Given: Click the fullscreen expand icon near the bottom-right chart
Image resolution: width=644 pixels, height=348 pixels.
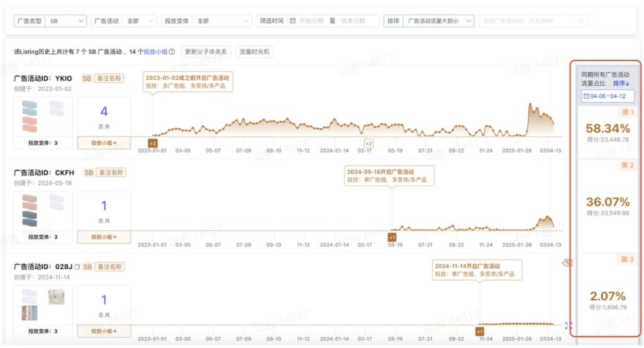Looking at the screenshot, I should coord(569,325).
